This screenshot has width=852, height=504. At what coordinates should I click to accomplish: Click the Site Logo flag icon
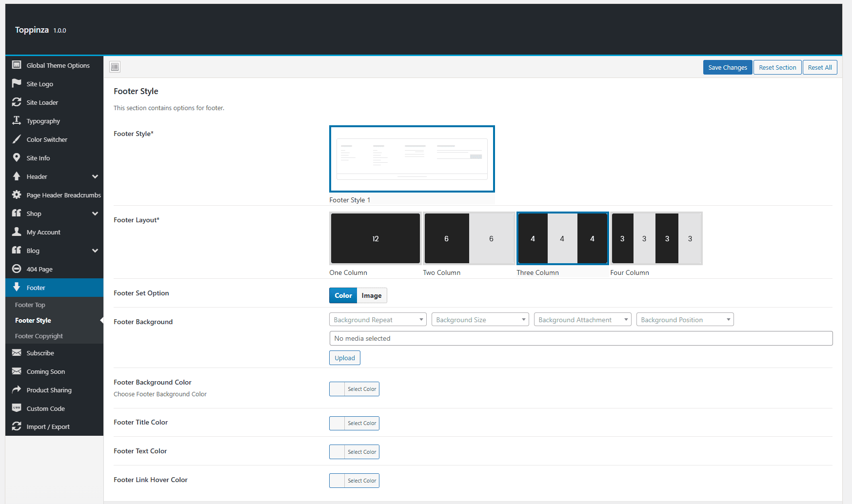17,83
